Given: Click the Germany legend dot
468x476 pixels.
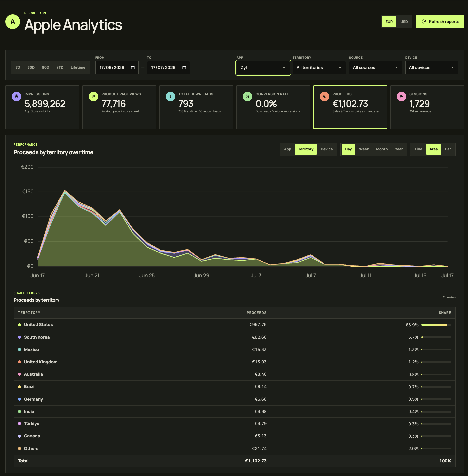Looking at the screenshot, I should pyautogui.click(x=20, y=399).
